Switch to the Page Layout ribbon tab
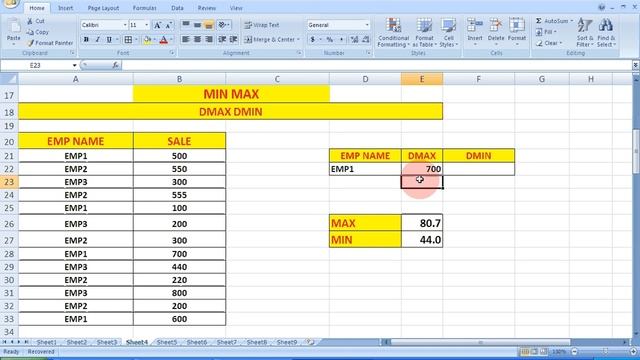This screenshot has height=360, width=640. coord(103,8)
